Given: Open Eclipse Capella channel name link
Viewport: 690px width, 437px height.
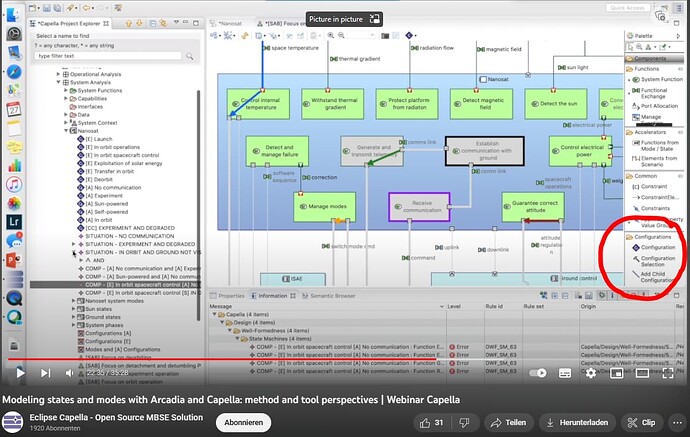Looking at the screenshot, I should coord(116,418).
